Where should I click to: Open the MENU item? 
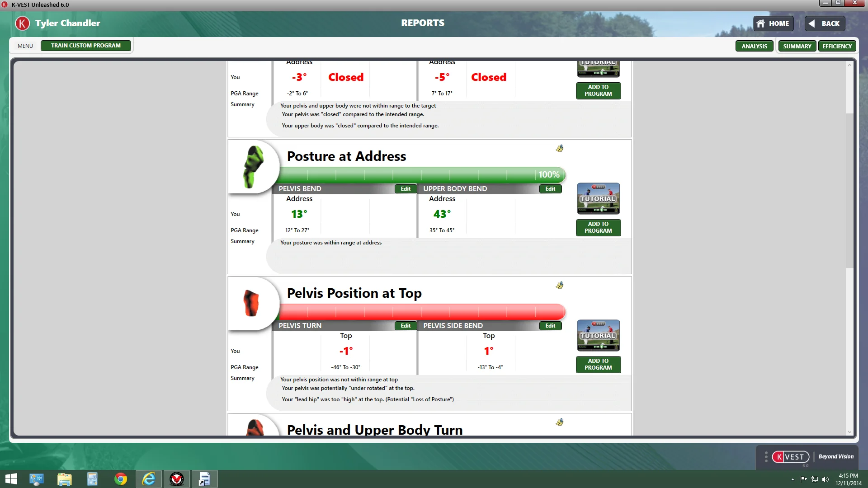pyautogui.click(x=25, y=46)
